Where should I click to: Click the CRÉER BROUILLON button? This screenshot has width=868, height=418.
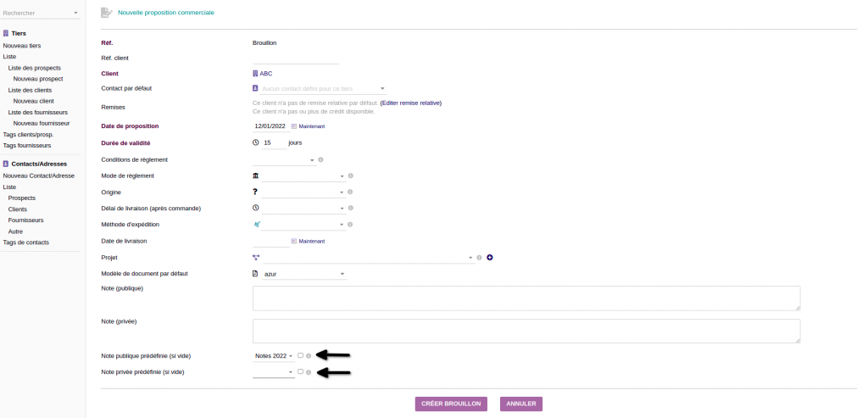click(x=451, y=404)
